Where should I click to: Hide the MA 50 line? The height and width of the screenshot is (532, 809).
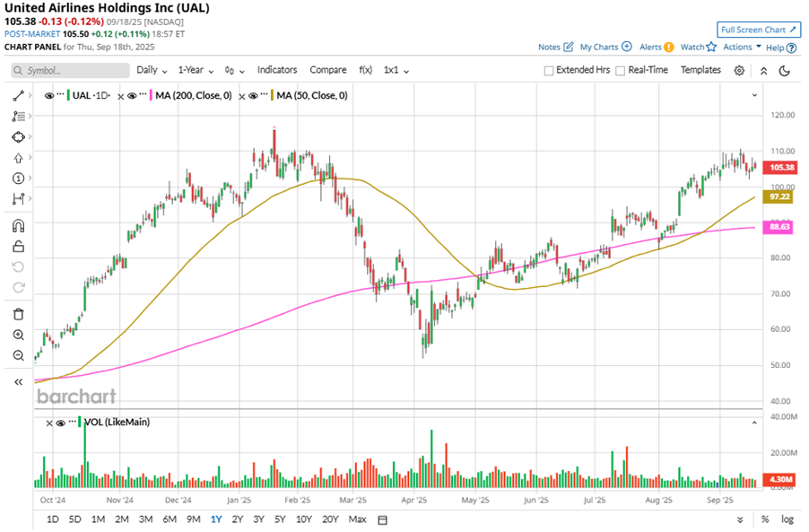click(x=253, y=96)
